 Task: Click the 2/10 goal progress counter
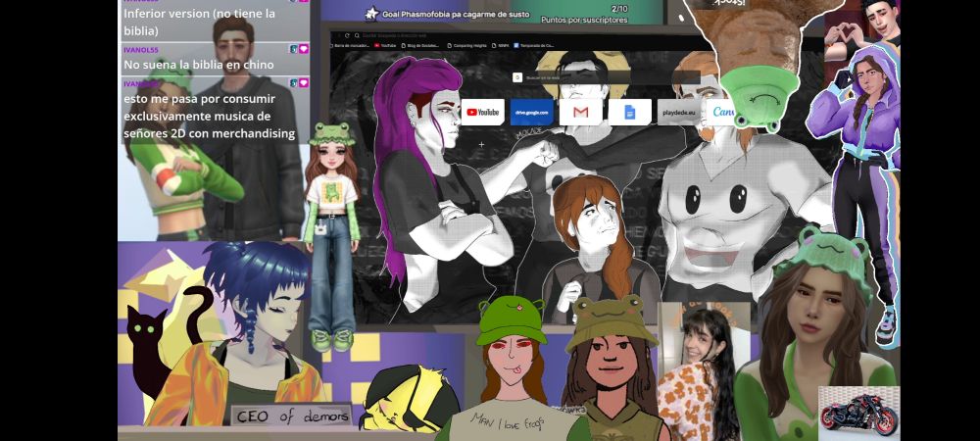(618, 9)
